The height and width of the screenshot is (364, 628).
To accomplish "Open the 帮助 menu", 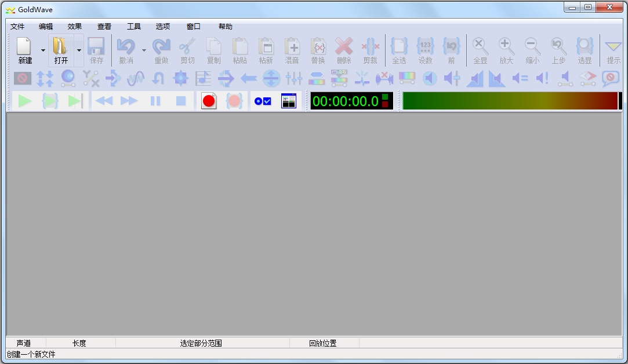I will [x=225, y=27].
